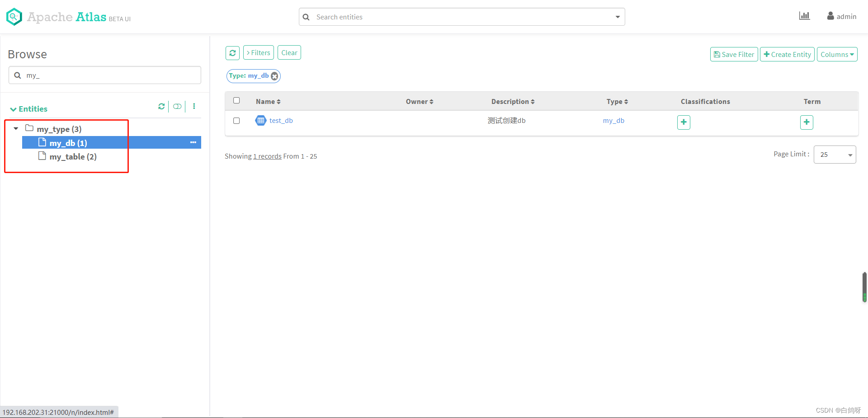Image resolution: width=868 pixels, height=418 pixels.
Task: Open the Entities three-dot options menu
Action: coord(194,106)
